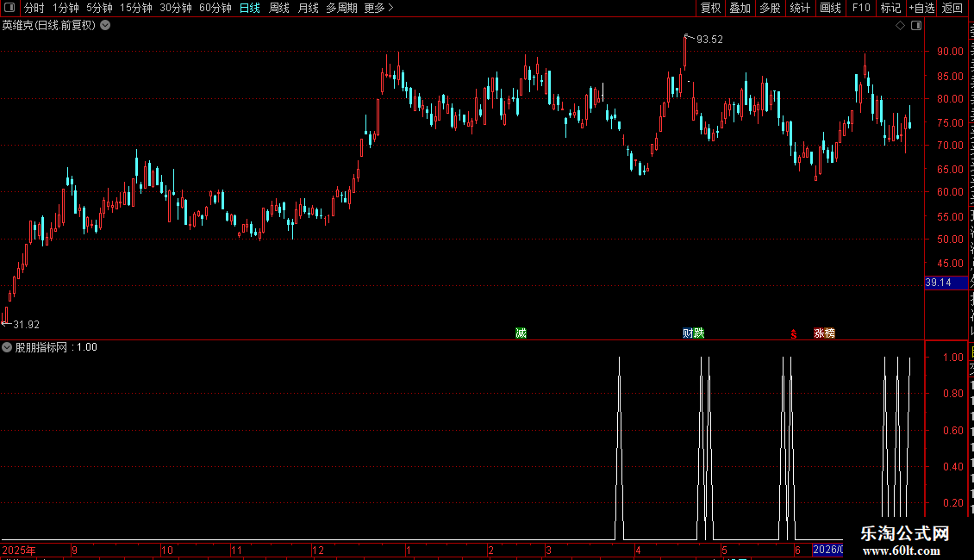Open the 画线 drawing tools
The image size is (974, 560).
click(830, 8)
